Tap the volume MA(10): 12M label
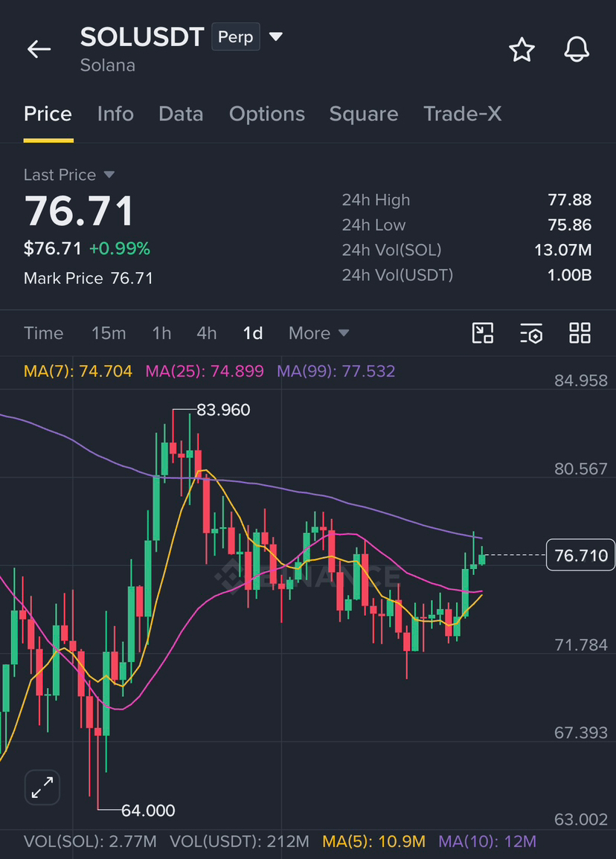The width and height of the screenshot is (616, 859). [x=487, y=841]
